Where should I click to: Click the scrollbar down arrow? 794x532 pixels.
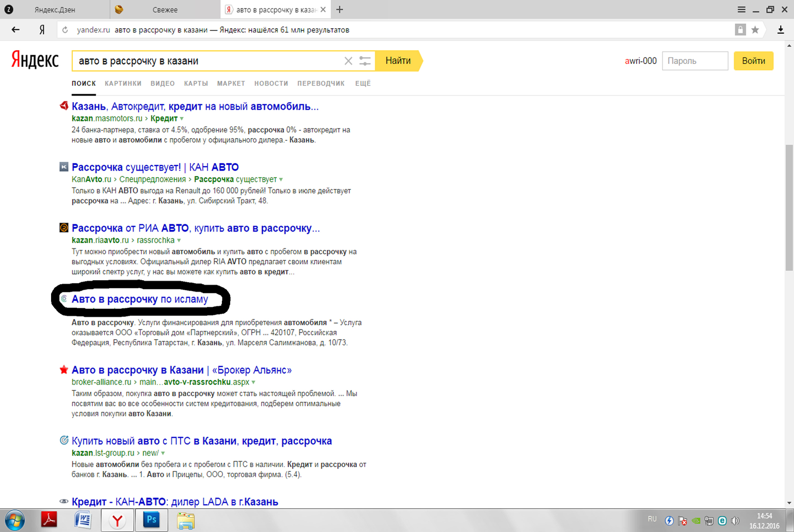tap(789, 503)
